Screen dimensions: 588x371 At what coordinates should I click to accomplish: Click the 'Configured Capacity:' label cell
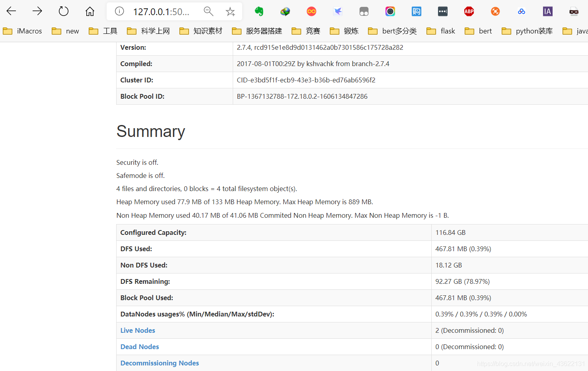click(274, 232)
